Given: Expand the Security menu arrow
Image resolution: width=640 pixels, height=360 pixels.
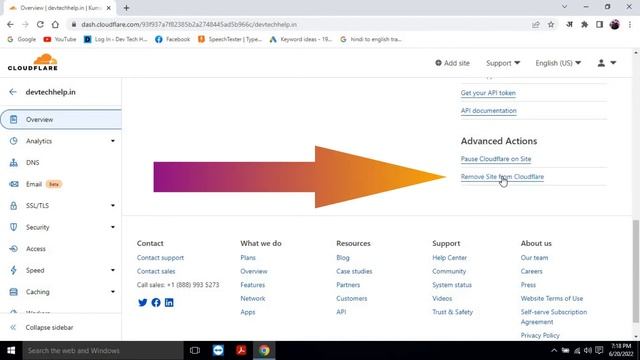Looking at the screenshot, I should point(113,227).
